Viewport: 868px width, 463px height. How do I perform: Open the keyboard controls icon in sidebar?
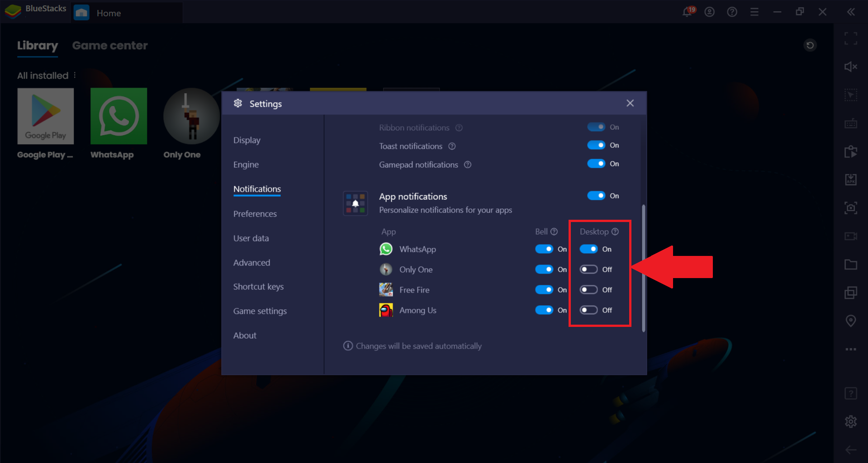(851, 123)
